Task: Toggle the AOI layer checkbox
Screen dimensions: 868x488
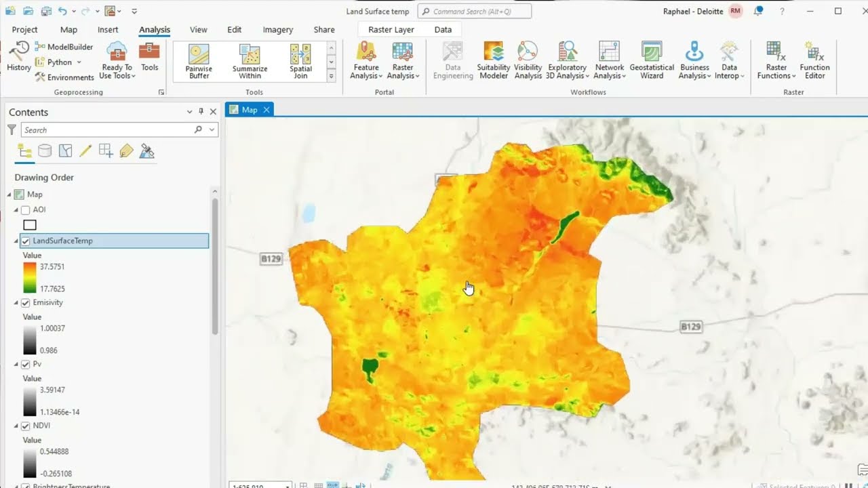Action: [x=26, y=210]
